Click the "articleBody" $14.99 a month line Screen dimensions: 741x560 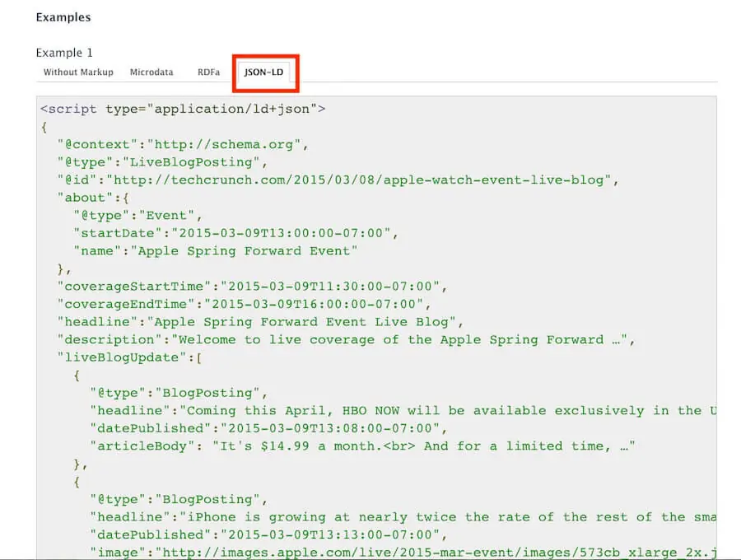[x=362, y=446]
